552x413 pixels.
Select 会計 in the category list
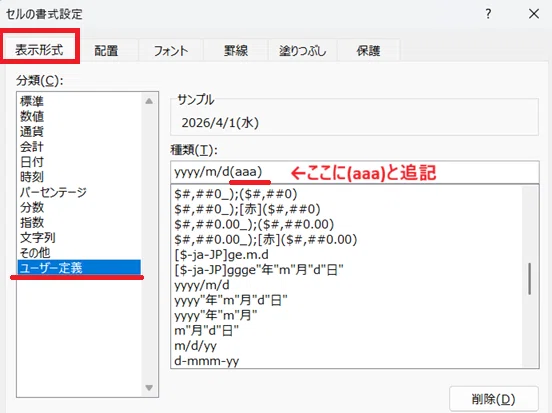pos(80,147)
